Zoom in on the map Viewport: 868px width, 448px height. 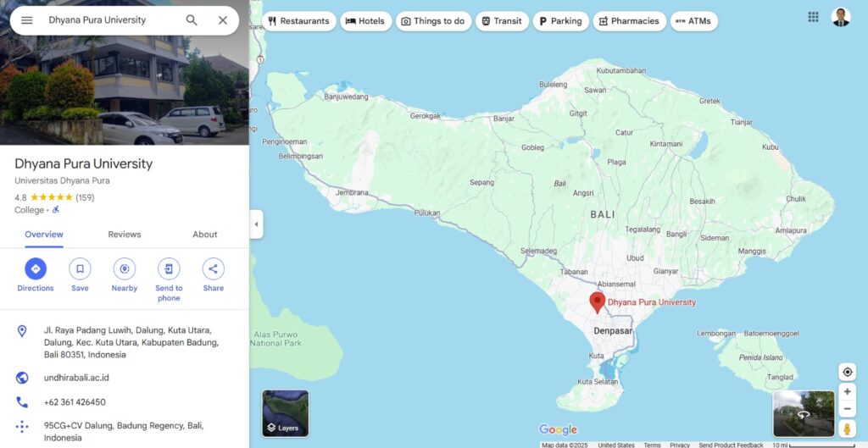click(x=847, y=392)
